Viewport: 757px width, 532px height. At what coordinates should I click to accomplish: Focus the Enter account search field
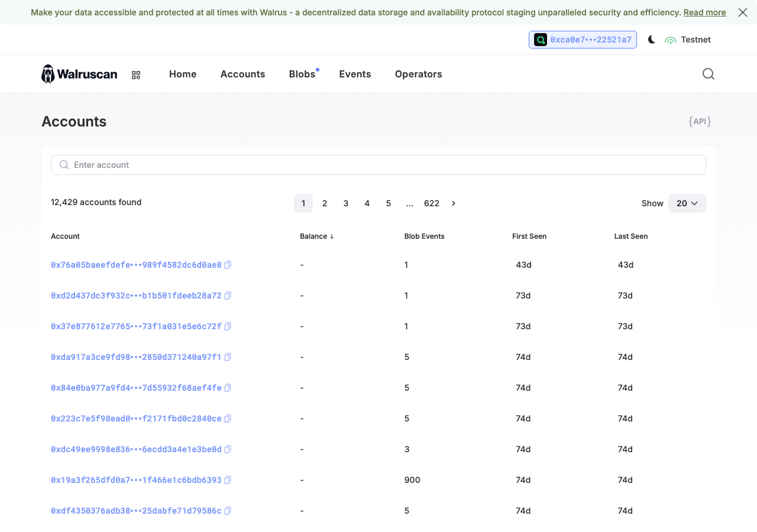378,165
